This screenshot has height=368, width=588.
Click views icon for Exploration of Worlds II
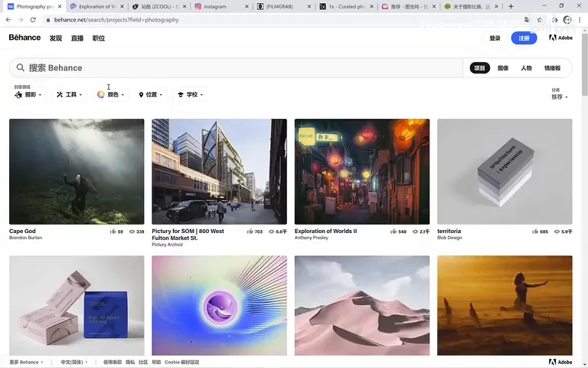(415, 232)
